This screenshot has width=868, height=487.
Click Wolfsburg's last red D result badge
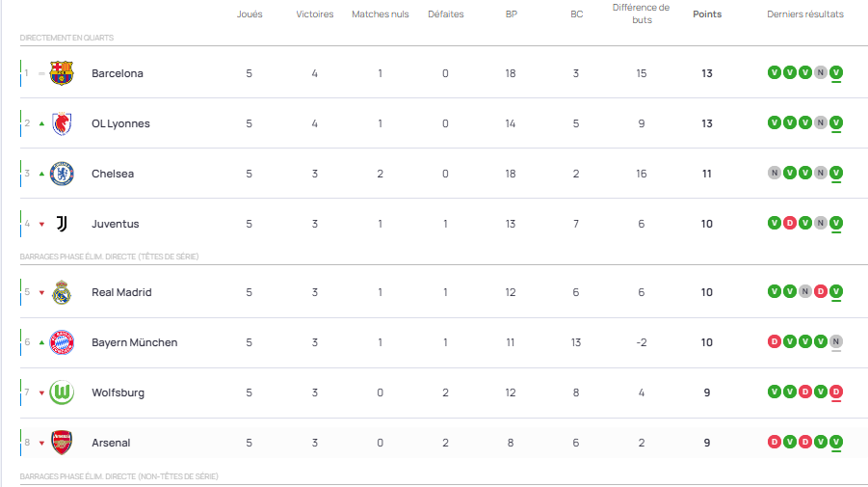[x=835, y=392]
